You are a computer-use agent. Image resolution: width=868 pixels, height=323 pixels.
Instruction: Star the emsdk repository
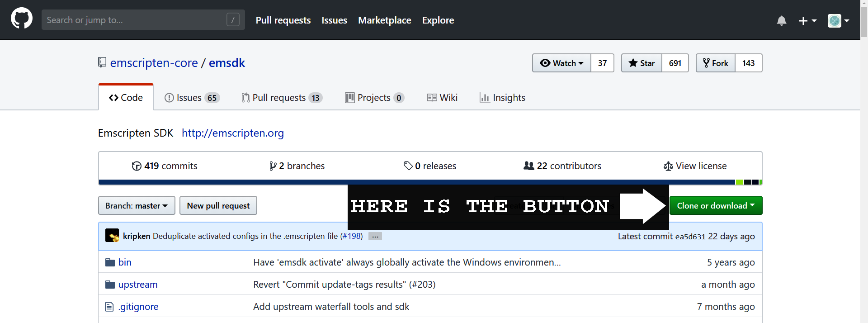pyautogui.click(x=642, y=63)
